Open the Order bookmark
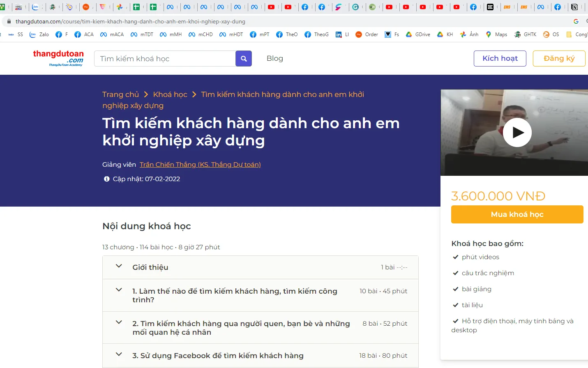Screen dimensions: 588x368 coord(367,34)
